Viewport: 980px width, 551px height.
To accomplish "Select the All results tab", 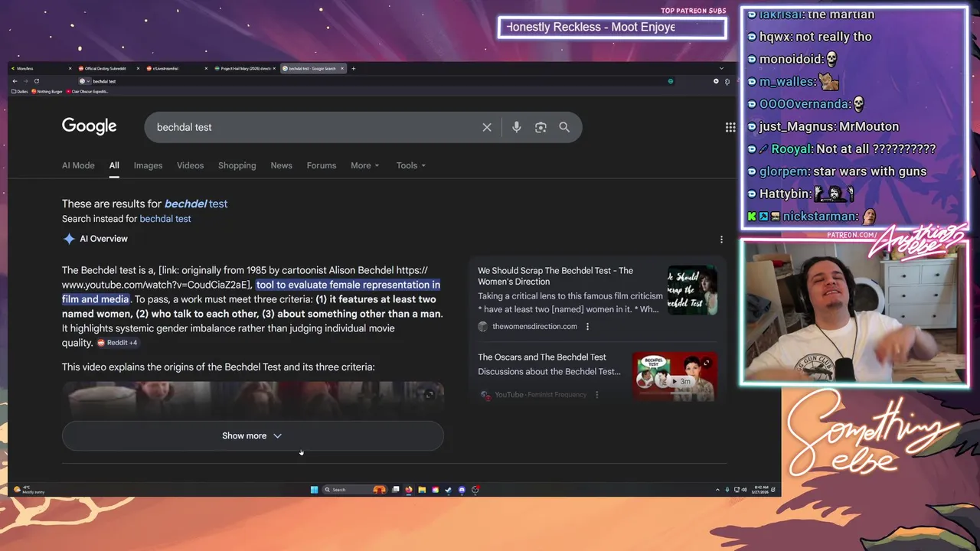I will click(x=114, y=165).
